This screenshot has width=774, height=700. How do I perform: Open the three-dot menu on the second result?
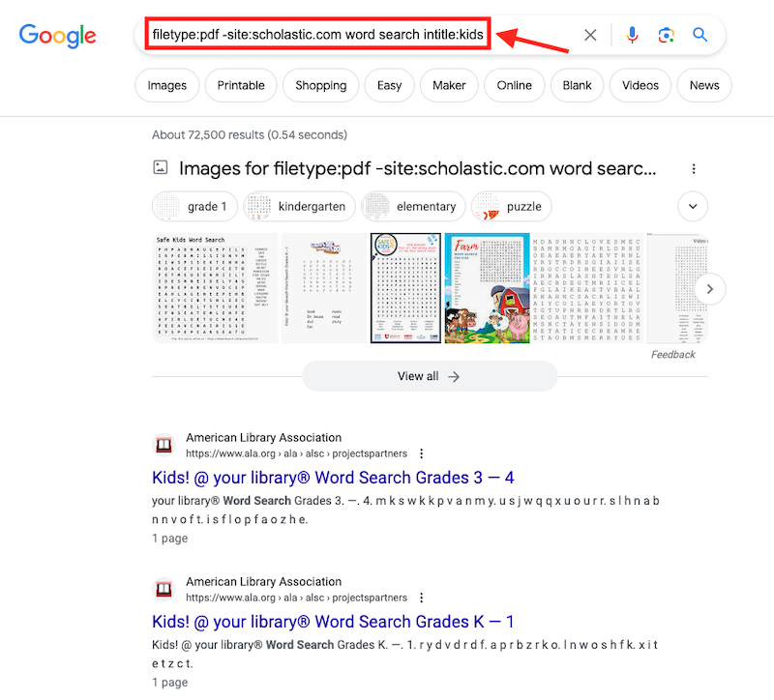coord(421,598)
